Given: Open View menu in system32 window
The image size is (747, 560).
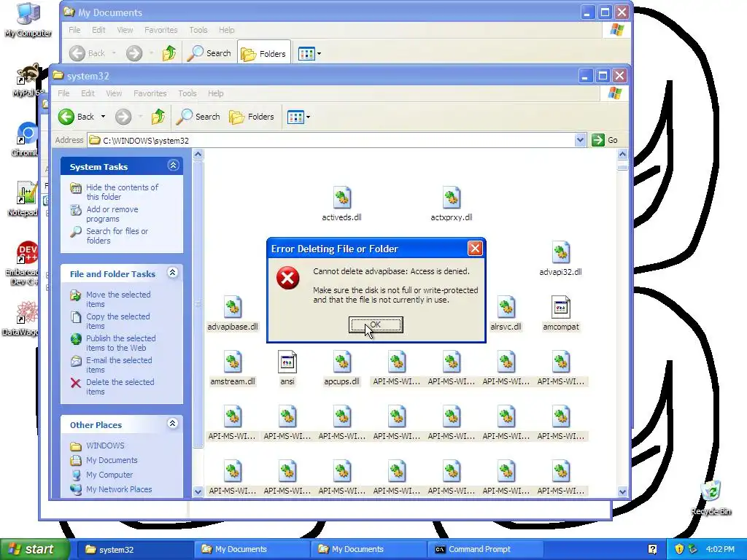Looking at the screenshot, I should [114, 93].
